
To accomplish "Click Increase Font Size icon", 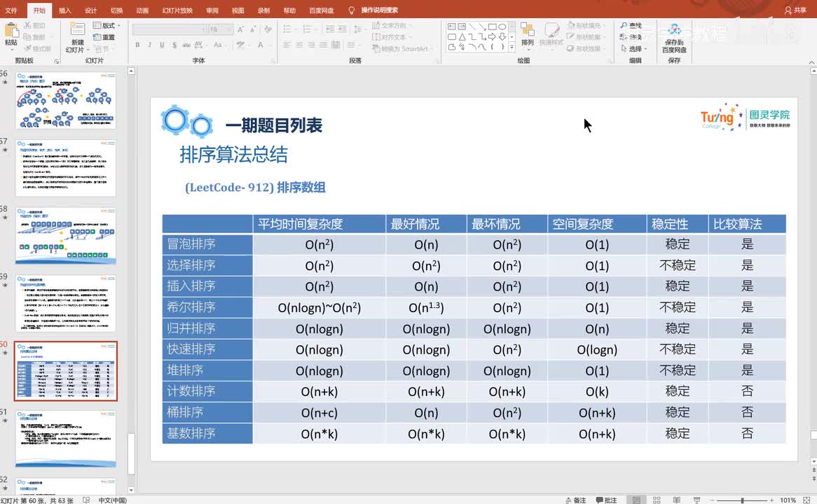I will coord(241,29).
